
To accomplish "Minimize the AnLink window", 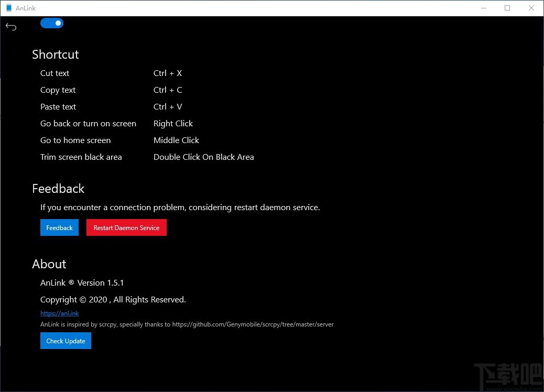I will pos(484,8).
